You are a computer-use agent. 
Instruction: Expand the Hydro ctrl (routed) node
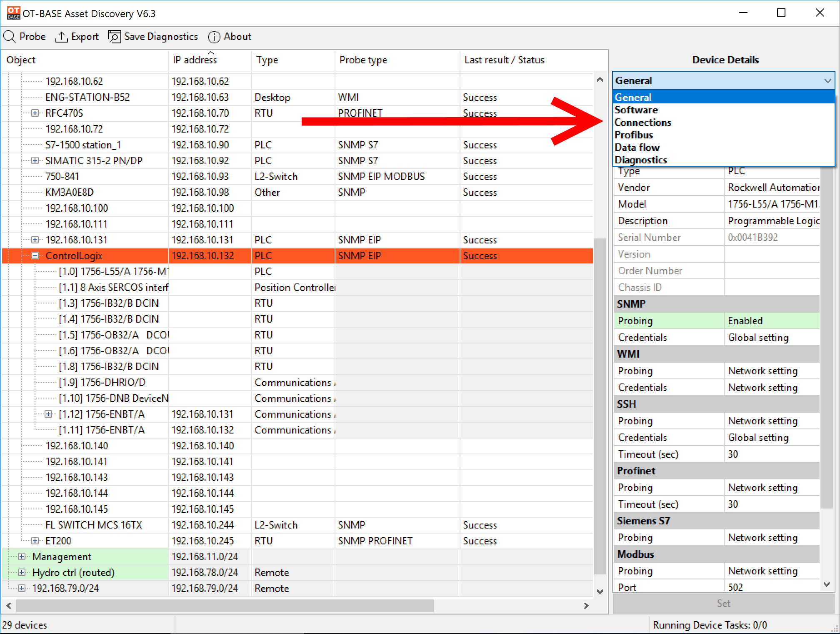(22, 572)
